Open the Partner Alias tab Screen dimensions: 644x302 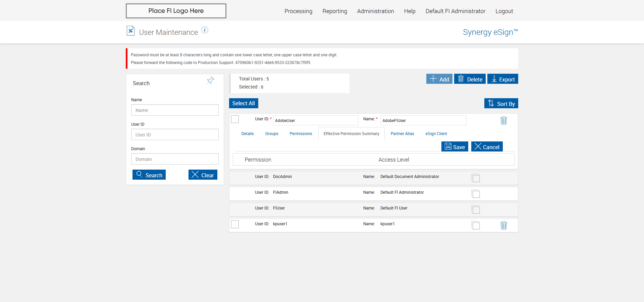402,134
